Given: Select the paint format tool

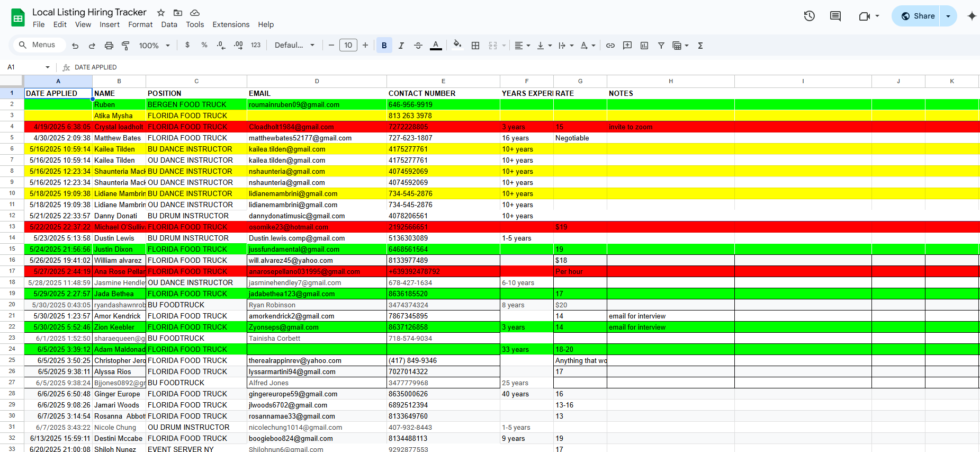Looking at the screenshot, I should (125, 46).
